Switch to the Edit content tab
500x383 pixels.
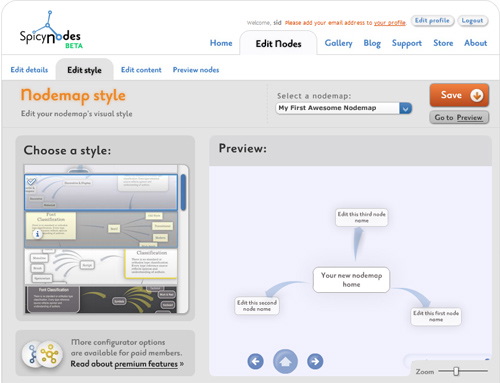(141, 70)
